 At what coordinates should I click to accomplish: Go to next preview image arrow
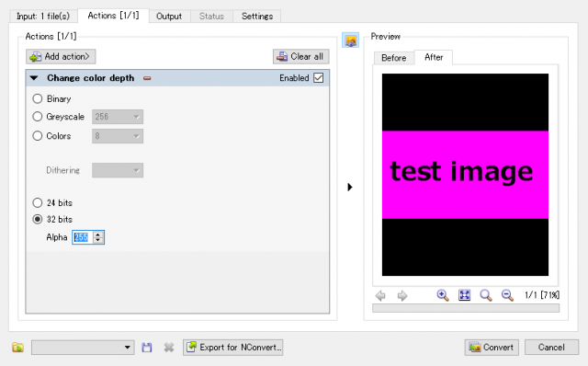pos(402,296)
